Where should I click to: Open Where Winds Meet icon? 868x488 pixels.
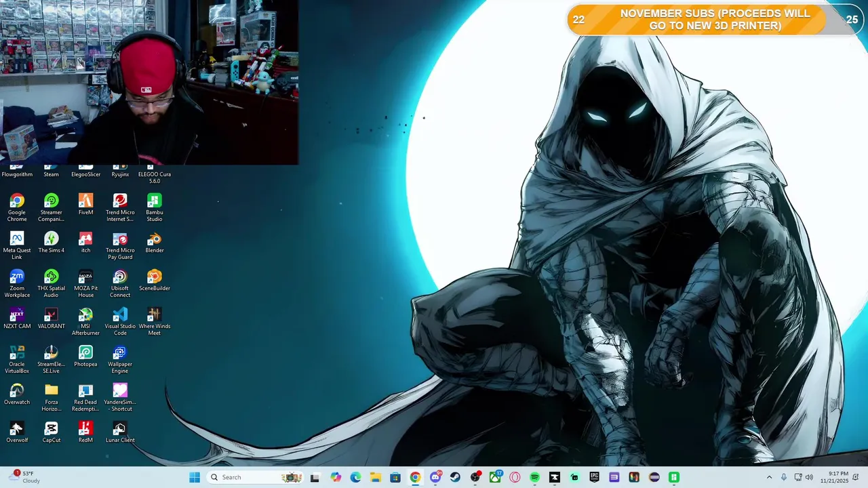tap(155, 321)
